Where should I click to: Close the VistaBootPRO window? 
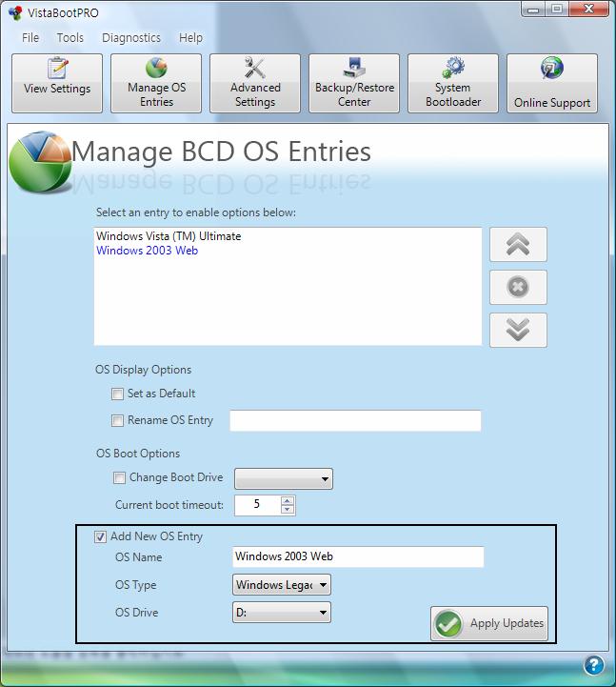(588, 10)
